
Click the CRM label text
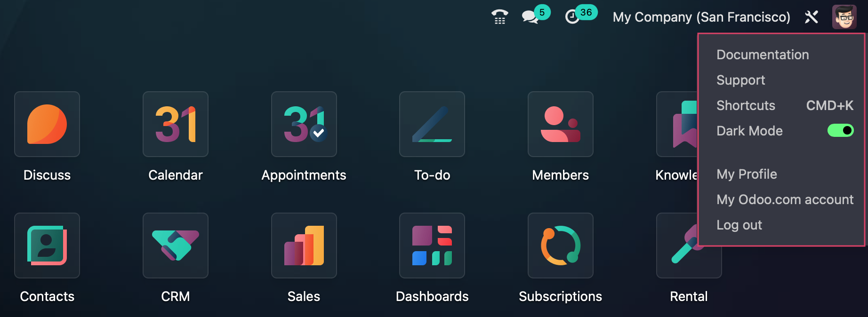point(176,296)
